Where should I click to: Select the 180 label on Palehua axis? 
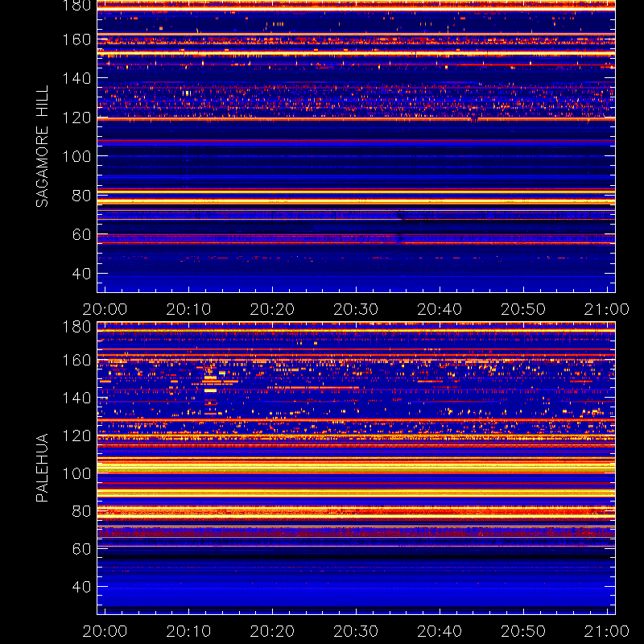coord(76,327)
